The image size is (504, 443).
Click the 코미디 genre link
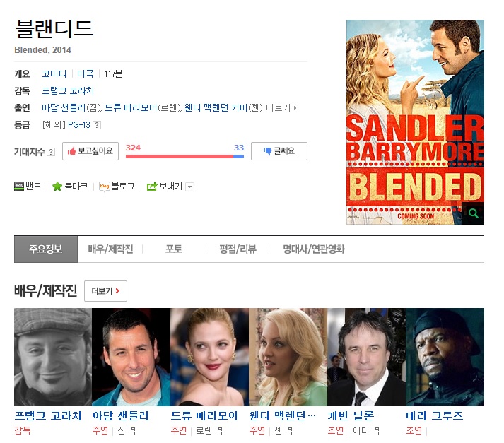(x=54, y=74)
